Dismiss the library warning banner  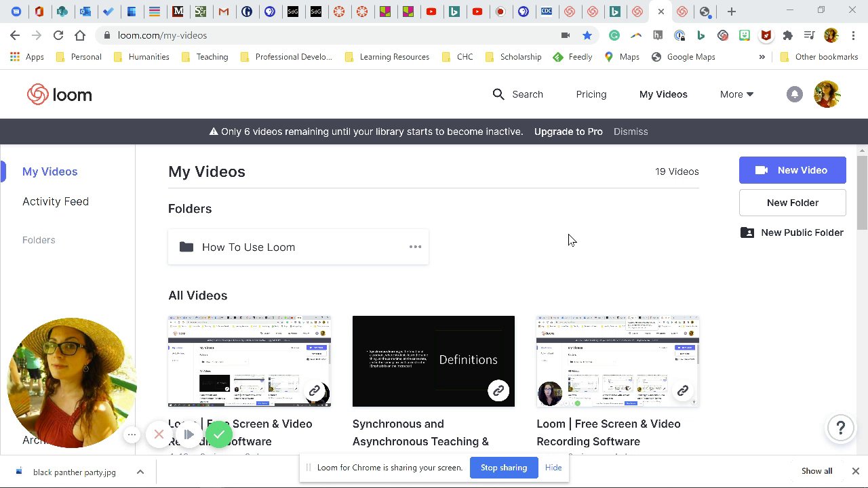click(631, 131)
